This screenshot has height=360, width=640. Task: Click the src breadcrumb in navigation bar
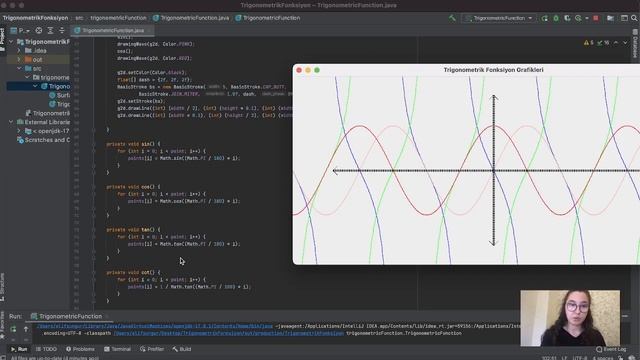(x=79, y=18)
